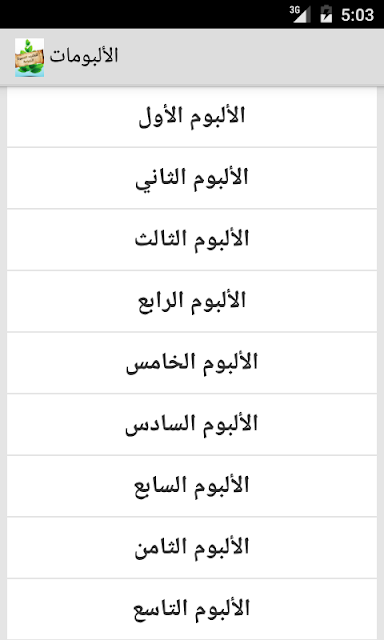Click the black status bar empty area
This screenshot has height=640, width=384.
(143, 14)
